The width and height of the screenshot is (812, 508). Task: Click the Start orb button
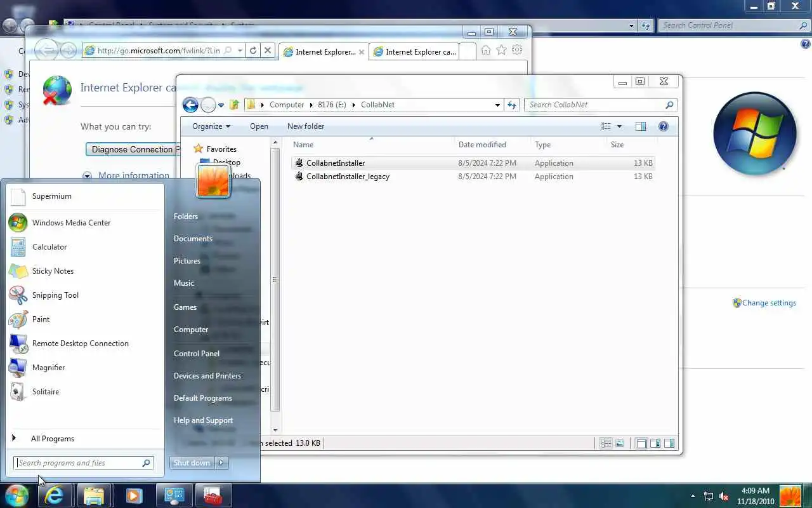click(17, 495)
